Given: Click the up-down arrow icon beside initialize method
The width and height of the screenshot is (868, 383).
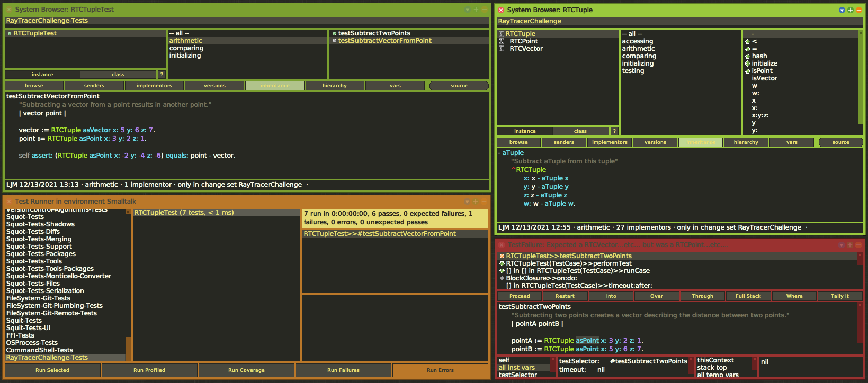Looking at the screenshot, I should [748, 63].
